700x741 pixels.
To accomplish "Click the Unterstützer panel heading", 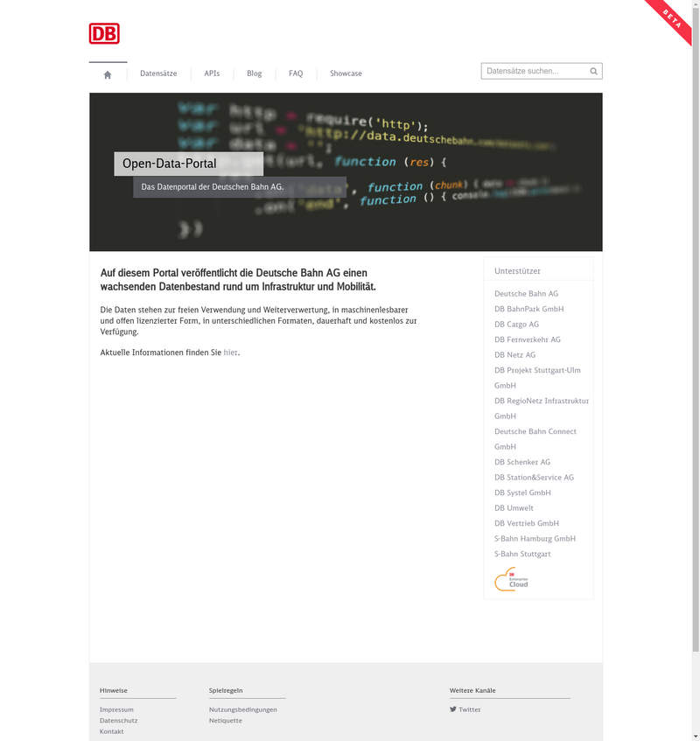I will pyautogui.click(x=517, y=271).
